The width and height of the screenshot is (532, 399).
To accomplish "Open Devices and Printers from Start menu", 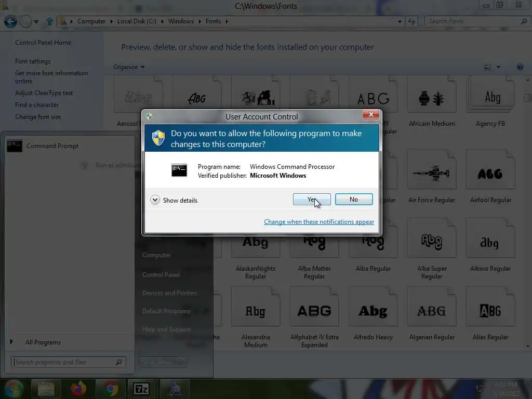I will click(x=169, y=293).
